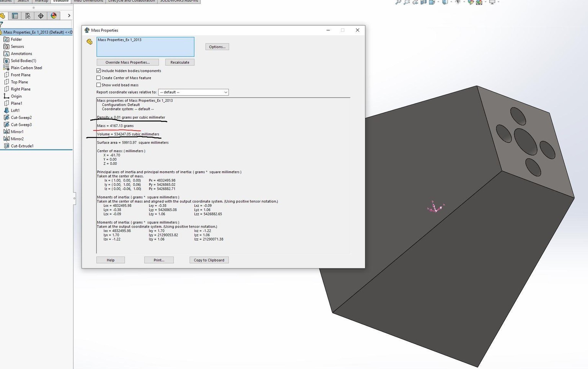The width and height of the screenshot is (588, 369).
Task: Open the FeatureManager design tree tab
Action: click(3, 16)
